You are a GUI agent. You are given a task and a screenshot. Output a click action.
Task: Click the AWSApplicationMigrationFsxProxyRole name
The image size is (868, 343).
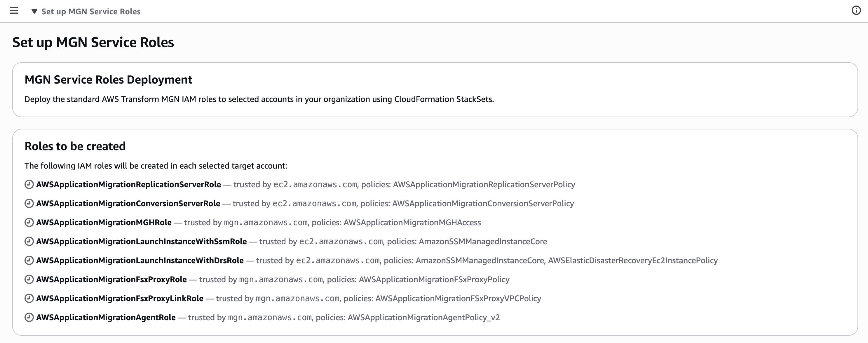pyautogui.click(x=111, y=279)
